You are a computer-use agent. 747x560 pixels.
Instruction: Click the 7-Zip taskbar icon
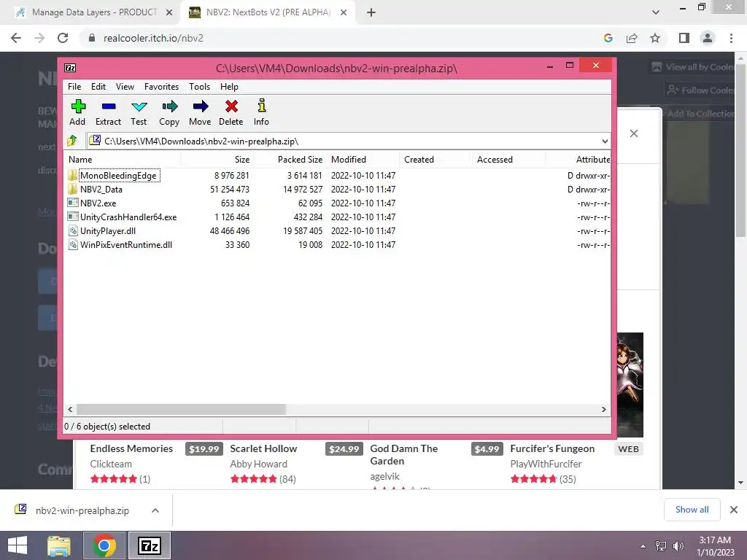pyautogui.click(x=149, y=545)
